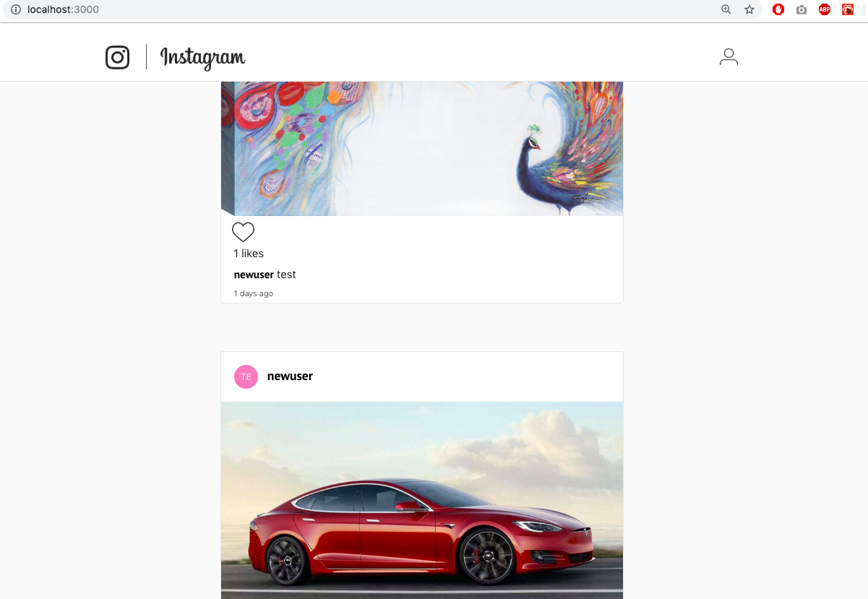Open newuser from the car post header
This screenshot has width=868, height=599.
coord(290,376)
